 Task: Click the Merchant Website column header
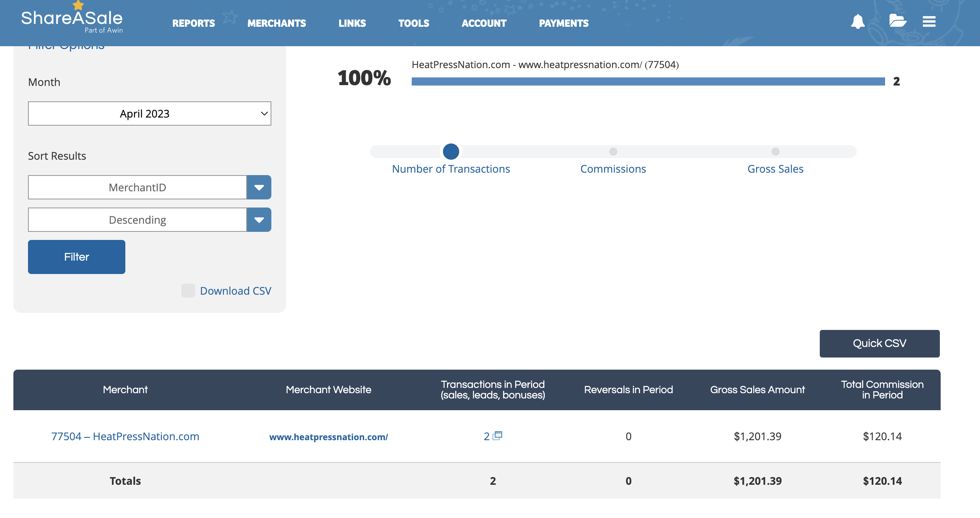tap(329, 390)
